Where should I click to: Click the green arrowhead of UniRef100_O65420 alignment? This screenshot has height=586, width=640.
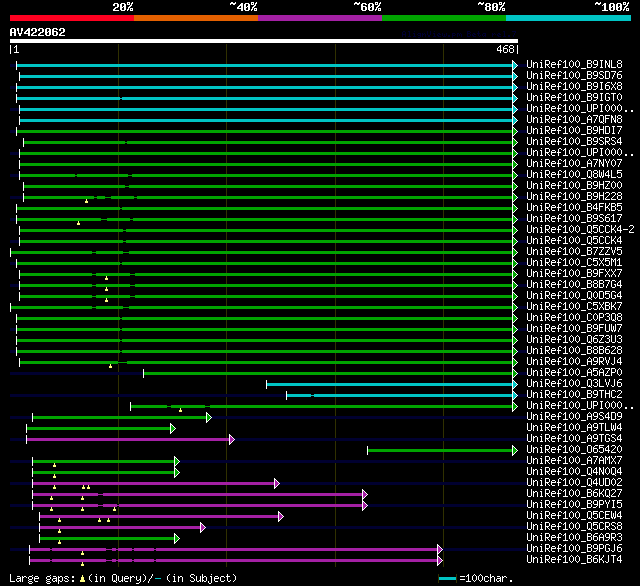[515, 450]
